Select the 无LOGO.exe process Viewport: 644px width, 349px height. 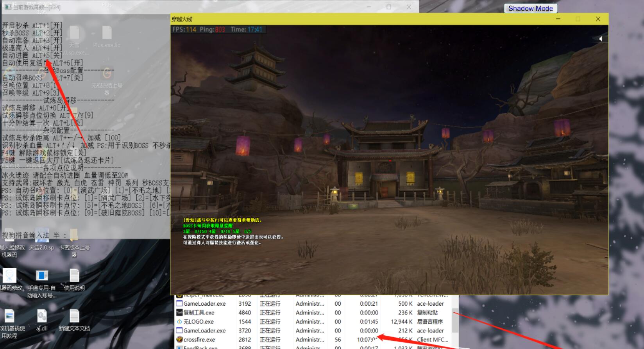click(x=199, y=322)
